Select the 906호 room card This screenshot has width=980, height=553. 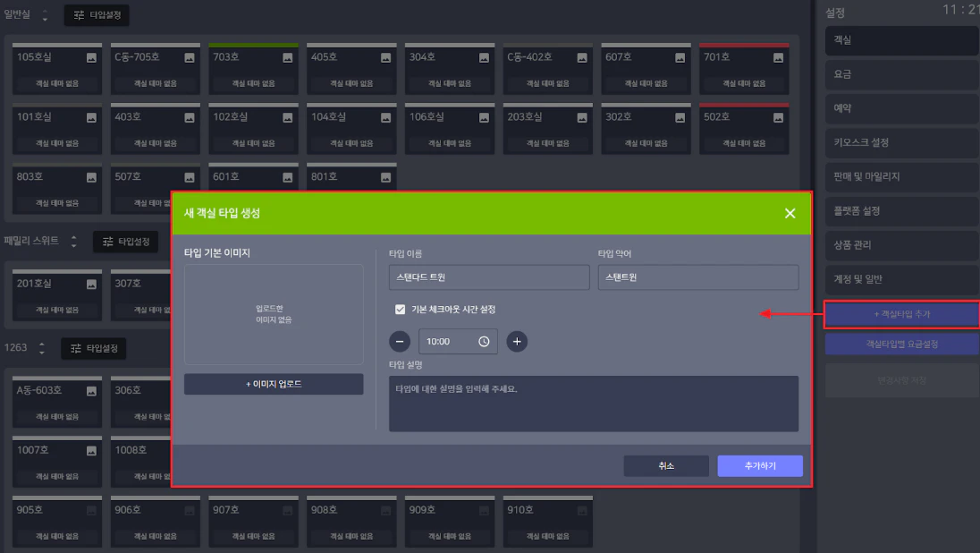point(155,523)
